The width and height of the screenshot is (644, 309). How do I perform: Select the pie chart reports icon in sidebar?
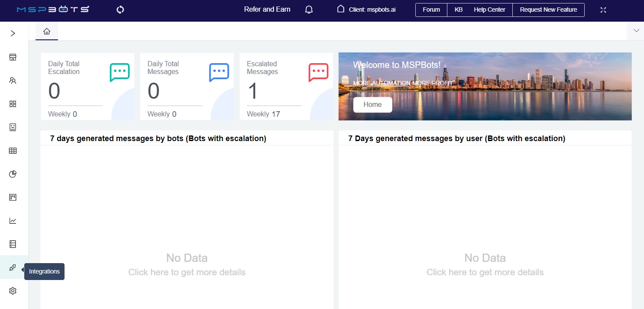(x=13, y=174)
